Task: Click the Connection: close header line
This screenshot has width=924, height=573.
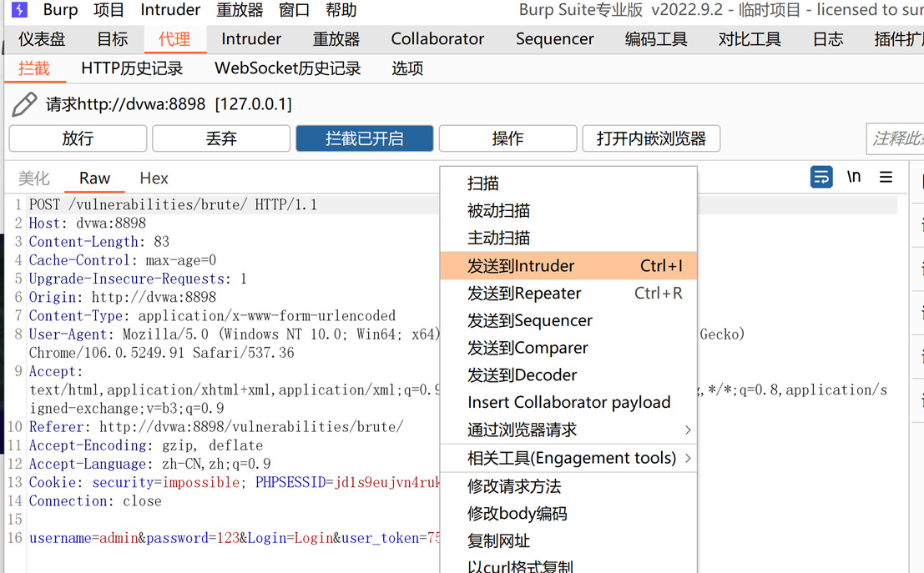Action: (x=95, y=501)
